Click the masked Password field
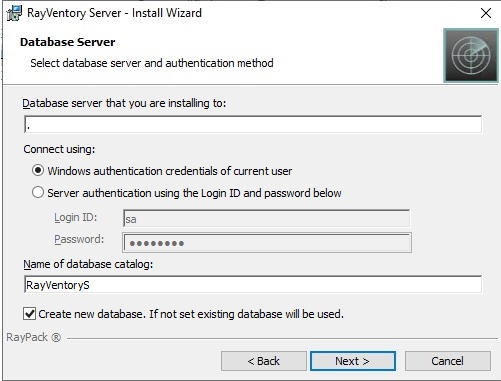 click(267, 243)
